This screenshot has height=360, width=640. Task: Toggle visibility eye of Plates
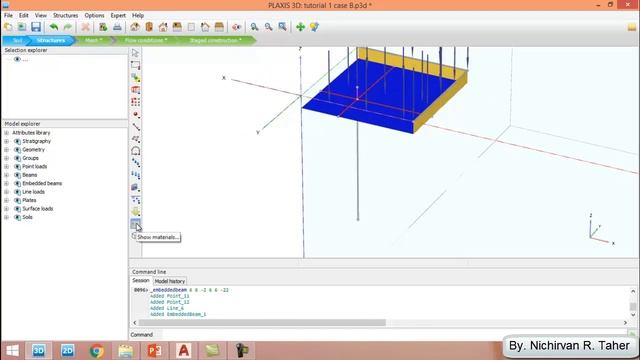click(x=17, y=200)
